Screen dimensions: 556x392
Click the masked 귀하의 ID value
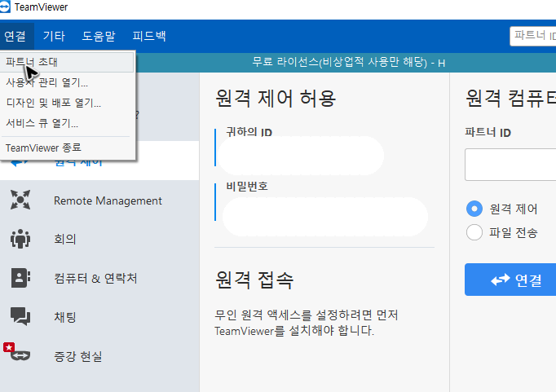coord(301,156)
